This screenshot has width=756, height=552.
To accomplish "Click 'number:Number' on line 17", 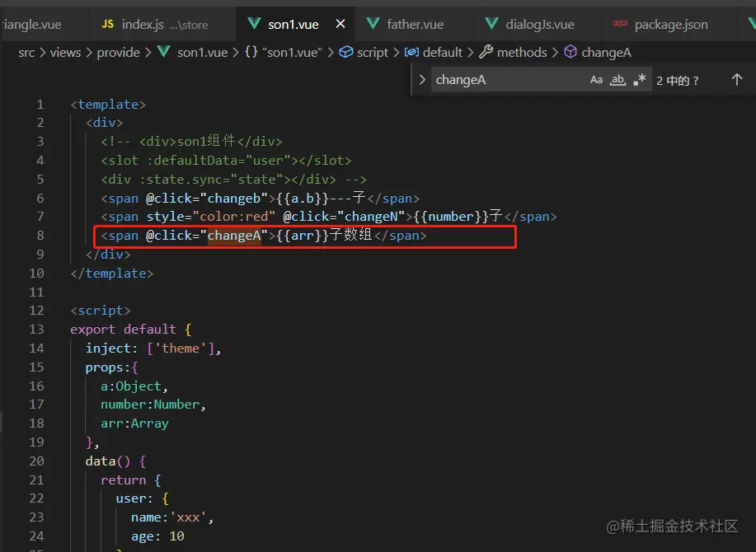I will coord(149,405).
